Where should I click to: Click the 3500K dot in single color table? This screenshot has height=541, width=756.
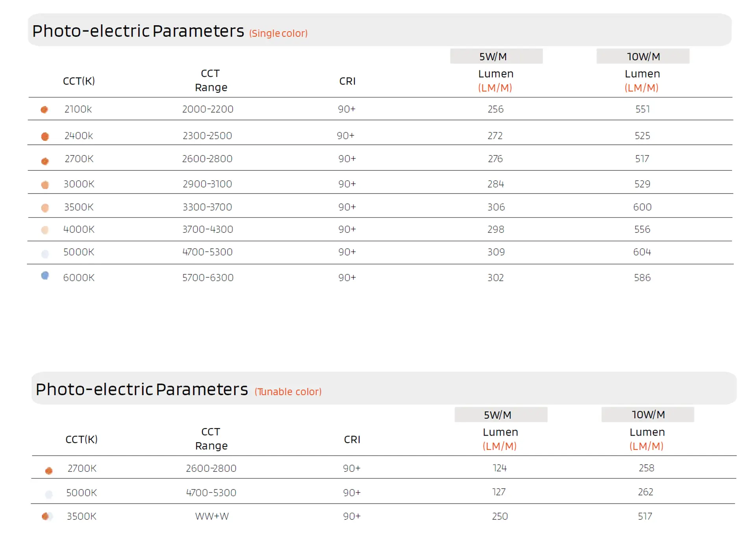(45, 208)
